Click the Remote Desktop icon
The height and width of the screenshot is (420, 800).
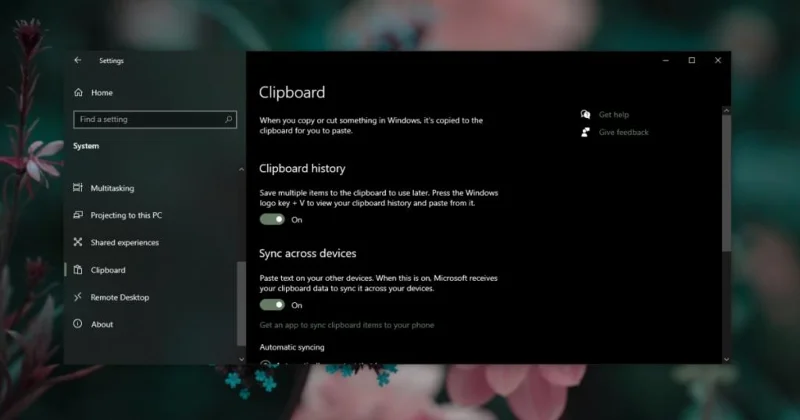pos(78,297)
